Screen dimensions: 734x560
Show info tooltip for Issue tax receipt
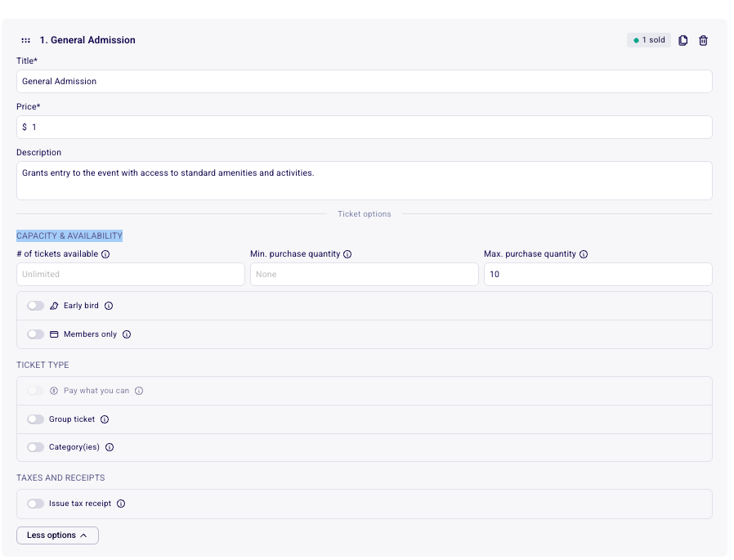pyautogui.click(x=121, y=504)
